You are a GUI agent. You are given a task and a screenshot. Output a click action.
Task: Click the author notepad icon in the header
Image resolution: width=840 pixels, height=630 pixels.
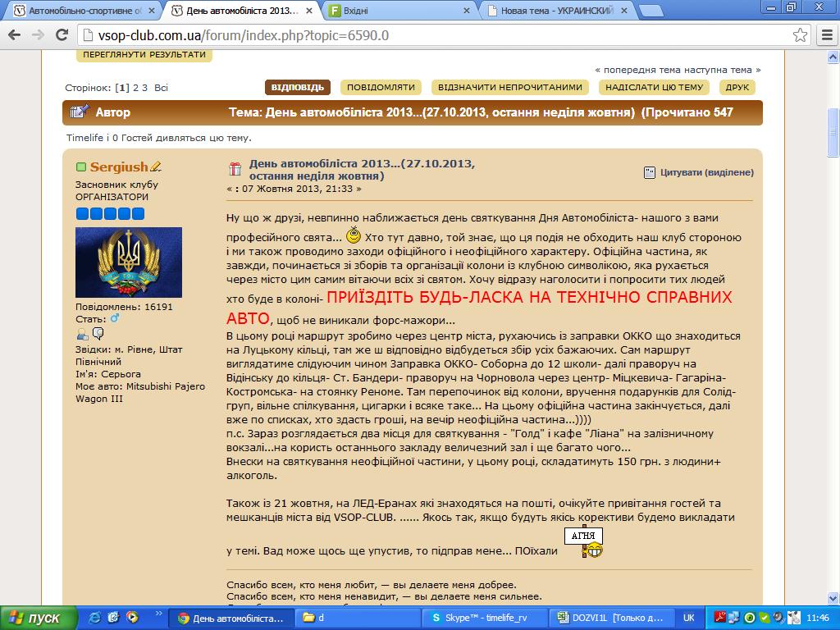click(x=79, y=112)
